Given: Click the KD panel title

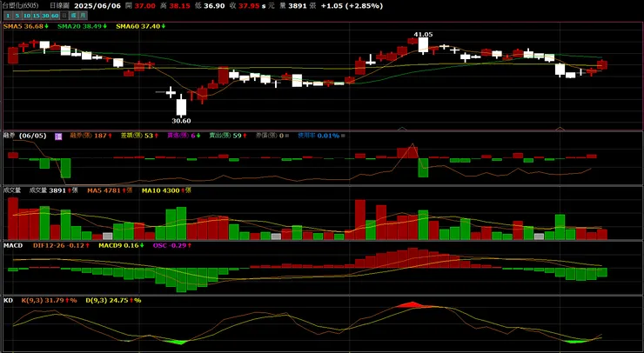Looking at the screenshot, I should [x=8, y=301].
